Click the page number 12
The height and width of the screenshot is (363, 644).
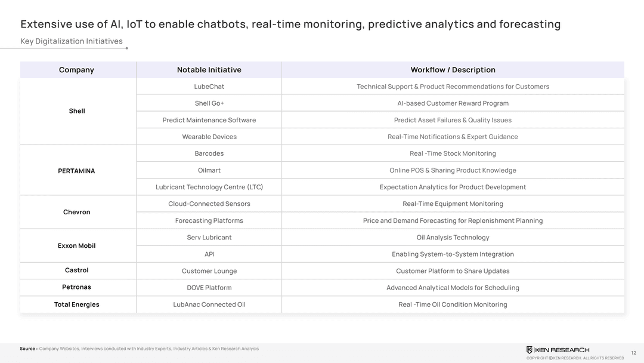(633, 353)
